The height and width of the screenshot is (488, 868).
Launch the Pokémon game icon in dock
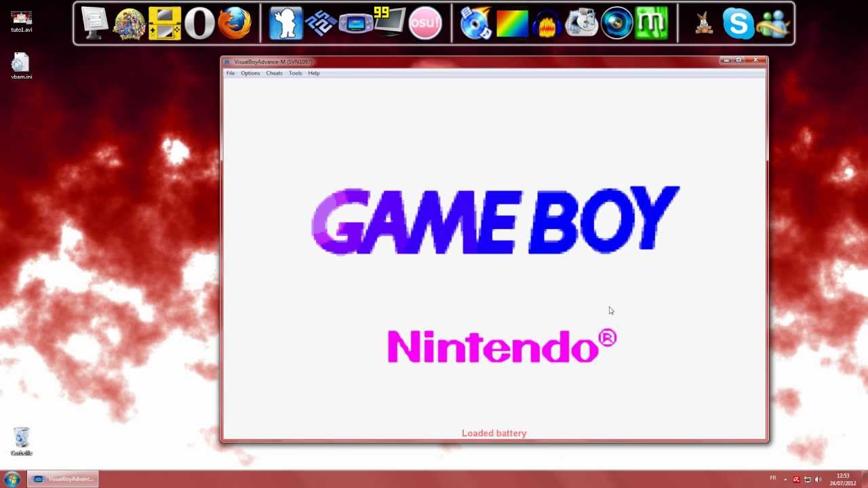[129, 24]
